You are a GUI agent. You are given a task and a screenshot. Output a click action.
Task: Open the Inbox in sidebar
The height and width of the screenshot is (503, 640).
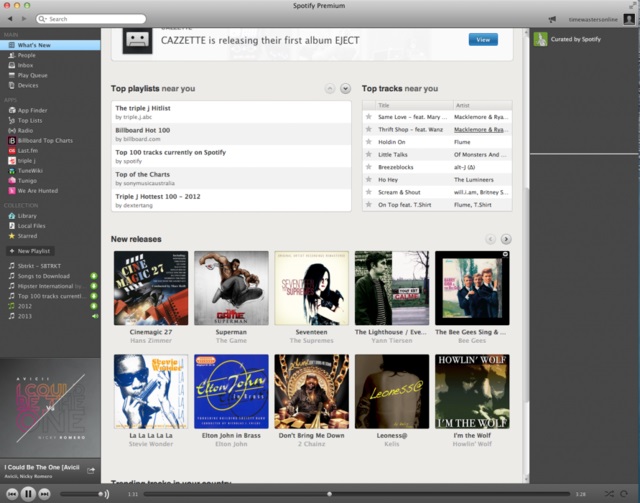[26, 65]
